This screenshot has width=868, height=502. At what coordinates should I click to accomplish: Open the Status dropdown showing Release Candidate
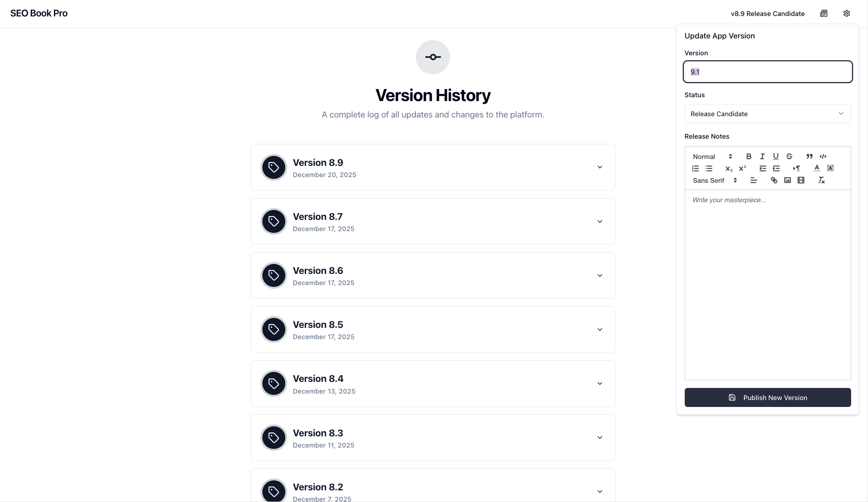(767, 114)
